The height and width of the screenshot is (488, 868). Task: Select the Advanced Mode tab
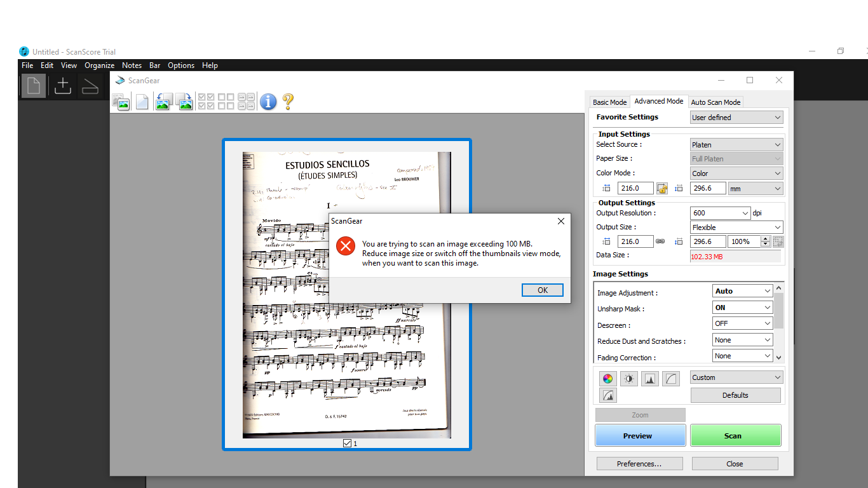(x=659, y=101)
